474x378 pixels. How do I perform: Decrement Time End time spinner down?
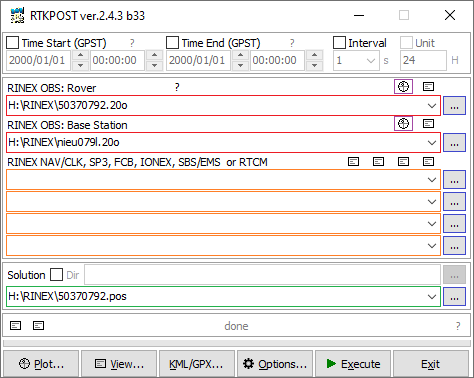[314, 65]
